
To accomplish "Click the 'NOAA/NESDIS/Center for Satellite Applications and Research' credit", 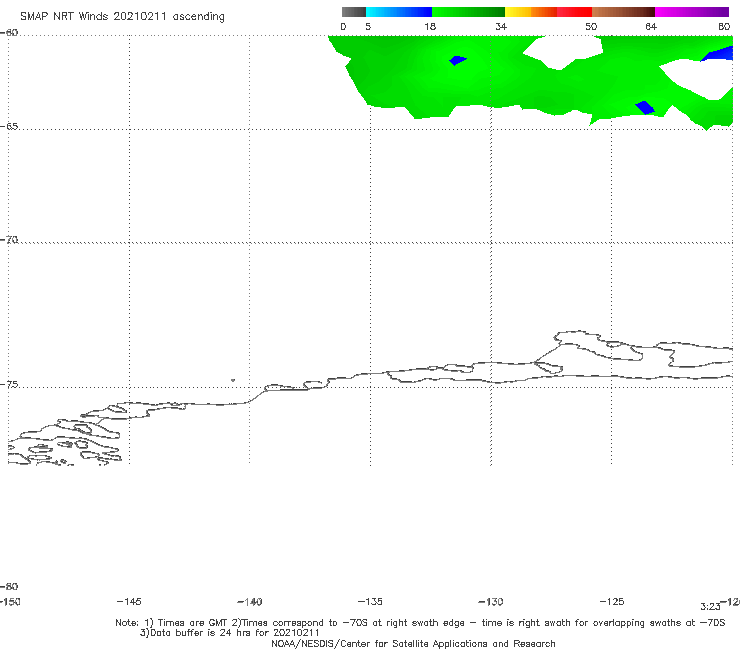I will coord(413,644).
